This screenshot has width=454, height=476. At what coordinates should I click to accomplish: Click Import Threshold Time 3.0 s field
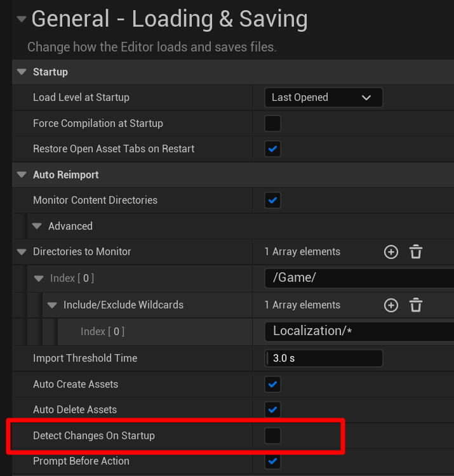[323, 358]
